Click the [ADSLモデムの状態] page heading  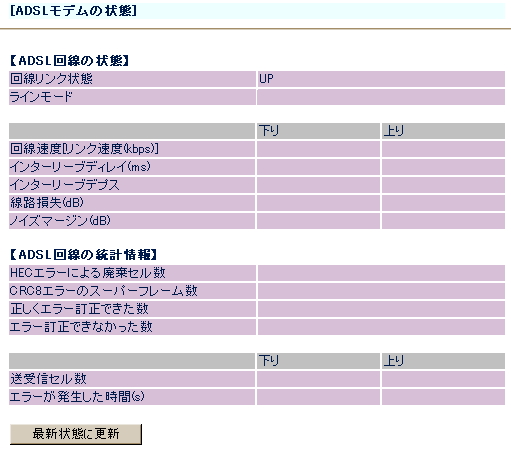pos(73,11)
